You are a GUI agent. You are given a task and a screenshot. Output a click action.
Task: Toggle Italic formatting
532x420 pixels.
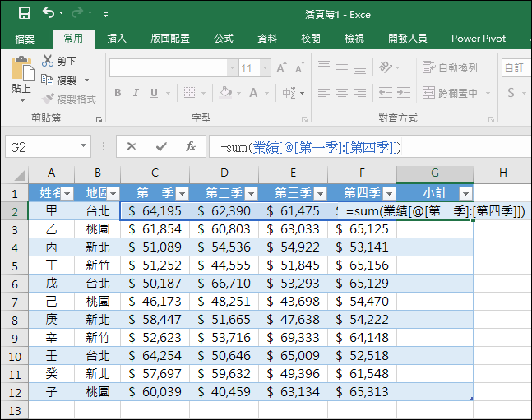coord(136,93)
